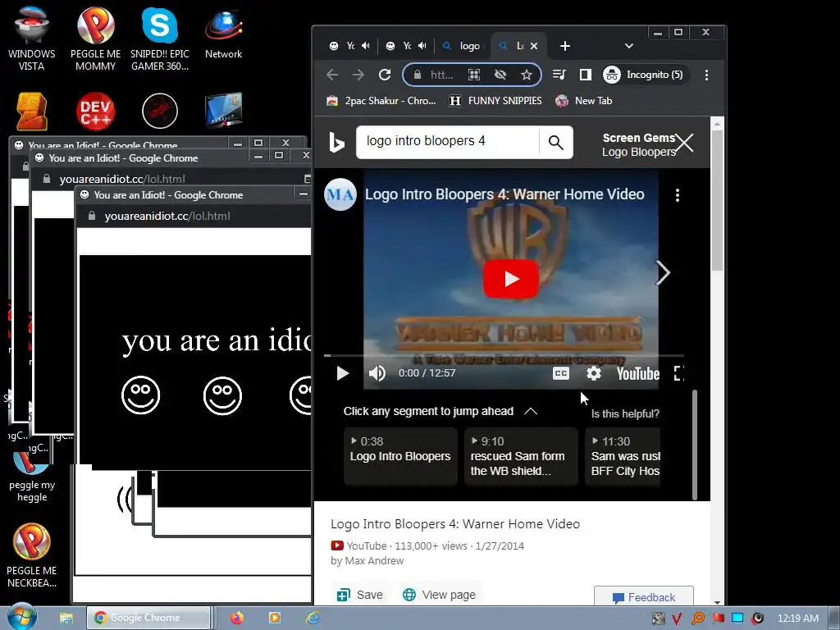Click the small play button in player controls
Viewport: 840px width, 630px height.
342,373
